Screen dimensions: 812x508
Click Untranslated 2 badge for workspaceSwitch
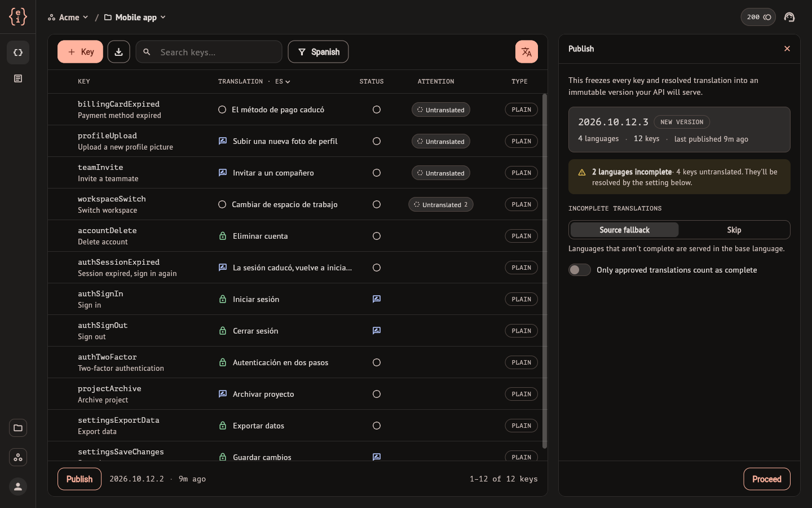[x=441, y=204]
